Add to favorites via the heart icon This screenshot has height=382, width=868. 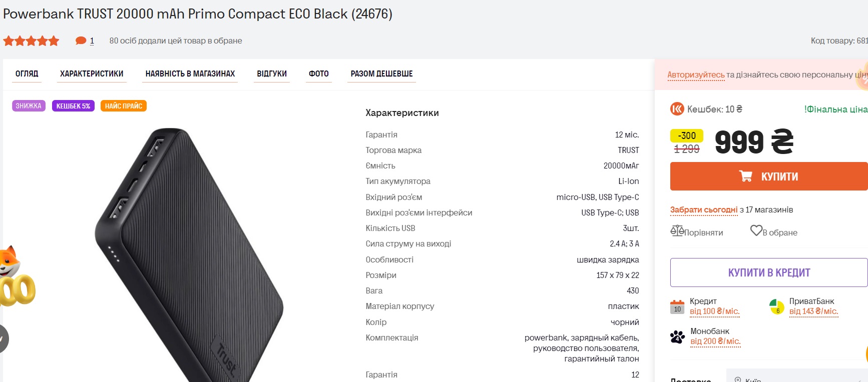tap(756, 230)
